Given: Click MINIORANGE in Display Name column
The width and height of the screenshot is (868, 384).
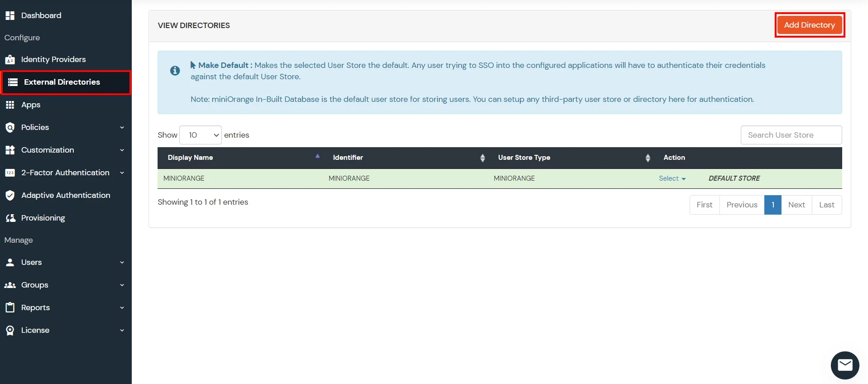Looking at the screenshot, I should point(184,178).
